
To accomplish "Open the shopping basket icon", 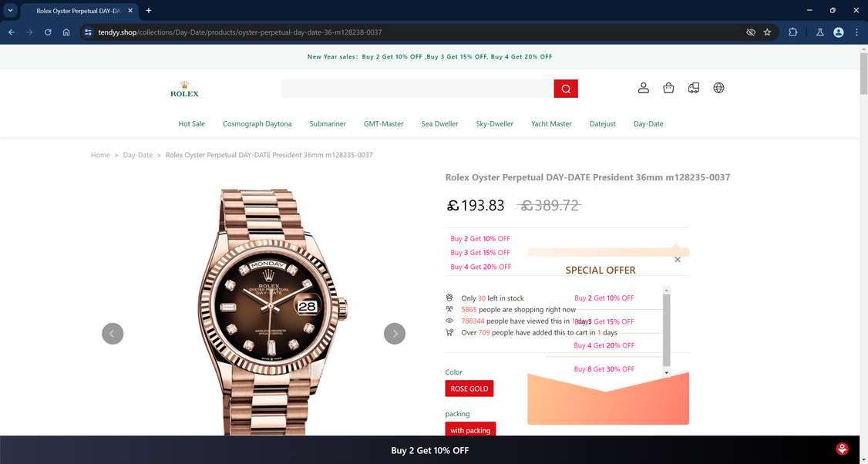I will (668, 88).
